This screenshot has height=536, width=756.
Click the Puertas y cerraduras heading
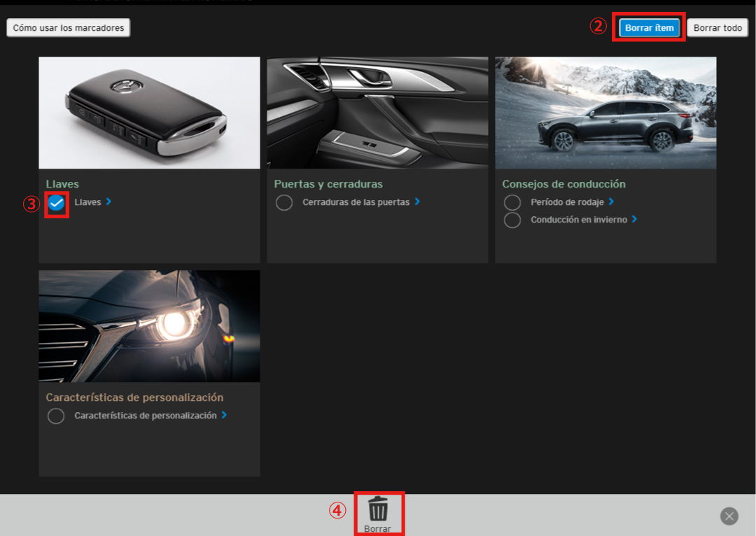[328, 184]
